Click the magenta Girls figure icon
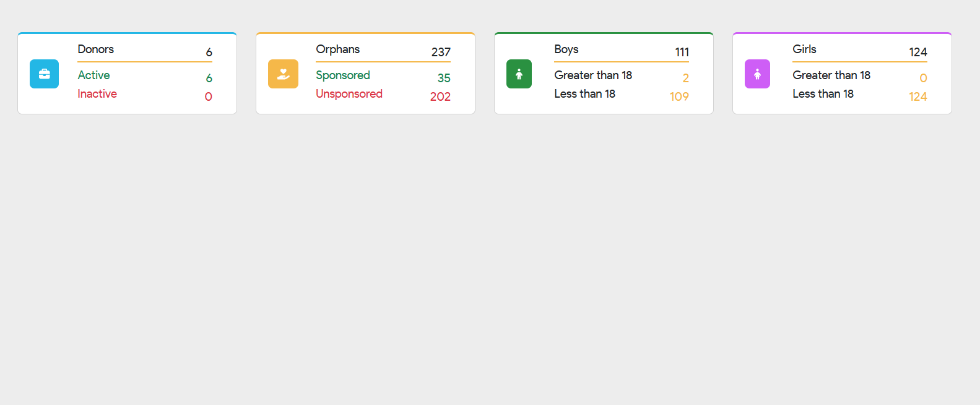 point(757,74)
